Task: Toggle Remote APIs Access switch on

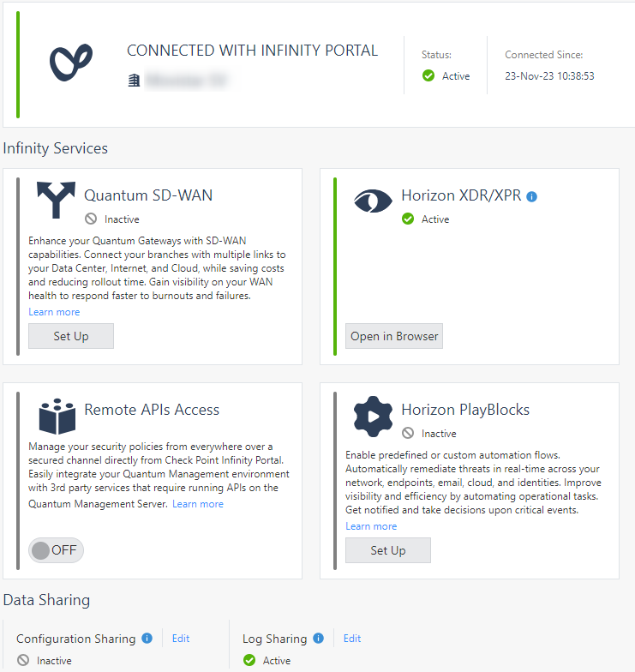Action: tap(57, 550)
